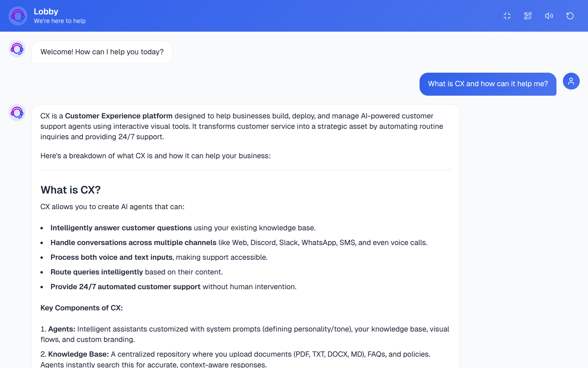The height and width of the screenshot is (368, 588).
Task: Open the QR code icon
Action: pyautogui.click(x=528, y=16)
